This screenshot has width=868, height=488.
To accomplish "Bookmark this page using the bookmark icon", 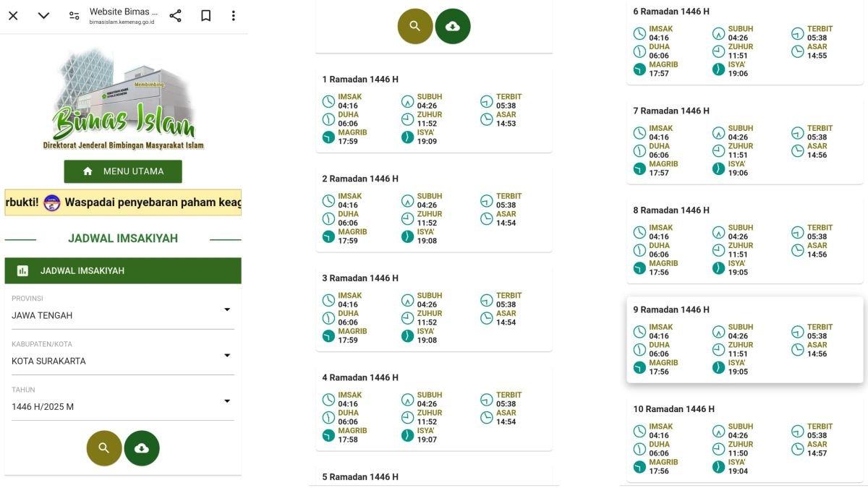I will coord(206,16).
